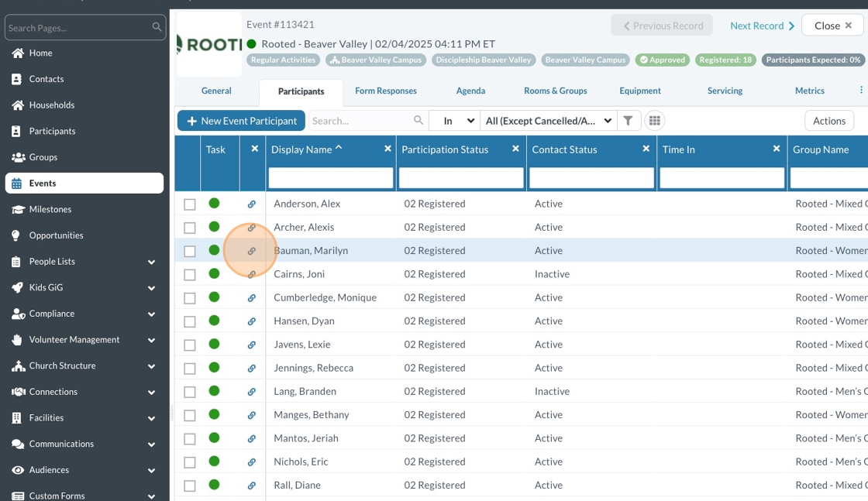Click the search magnifier in participants toolbar
Screen dimensions: 868x501
point(418,121)
